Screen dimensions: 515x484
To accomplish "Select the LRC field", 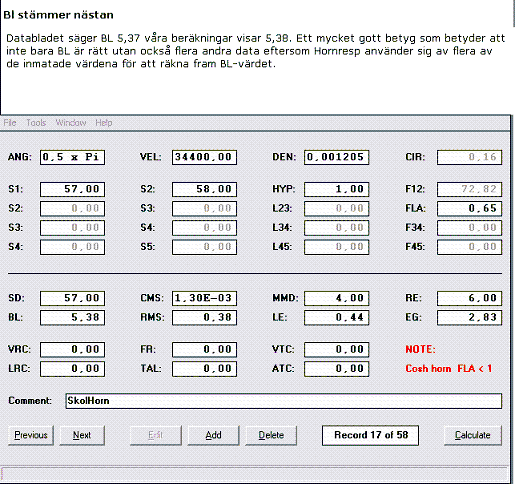I will pyautogui.click(x=72, y=369).
